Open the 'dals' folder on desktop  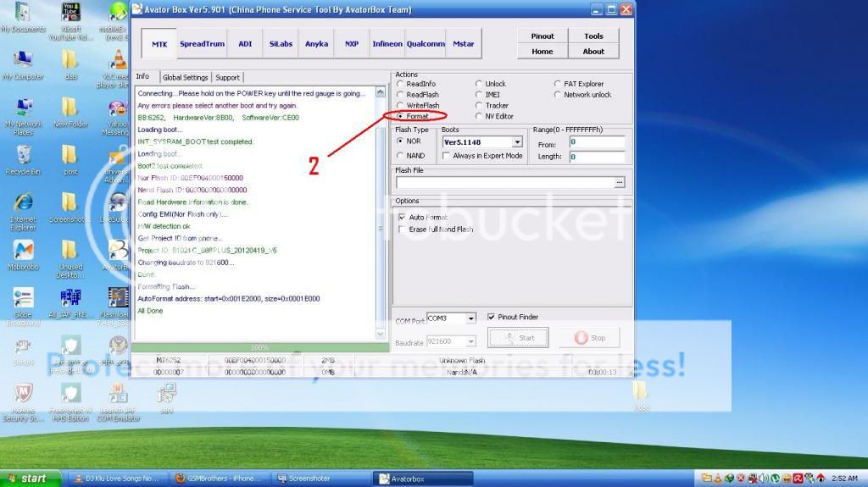coord(70,64)
